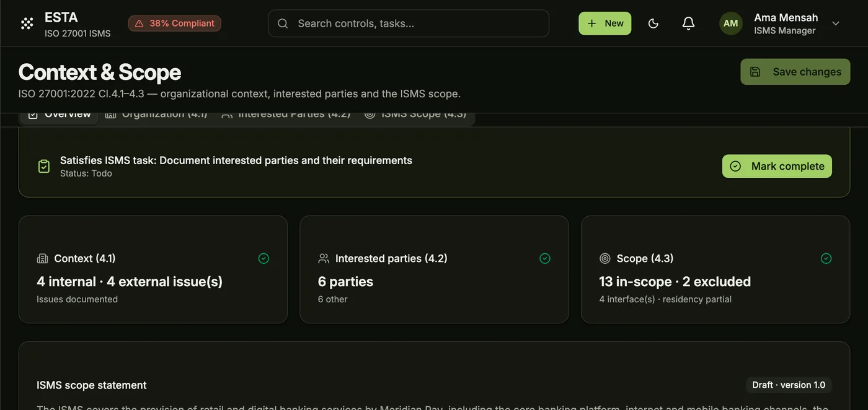The image size is (868, 410).
Task: Open the 4 internal · 4 external issue(s) card
Action: pyautogui.click(x=153, y=269)
